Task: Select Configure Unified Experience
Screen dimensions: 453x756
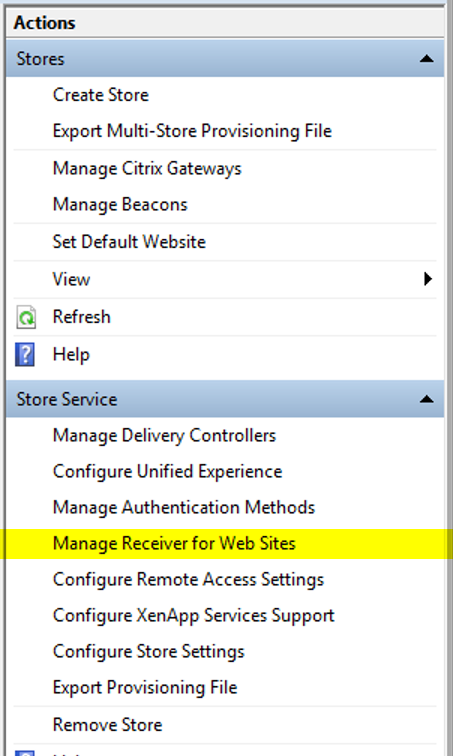Action: (x=167, y=472)
